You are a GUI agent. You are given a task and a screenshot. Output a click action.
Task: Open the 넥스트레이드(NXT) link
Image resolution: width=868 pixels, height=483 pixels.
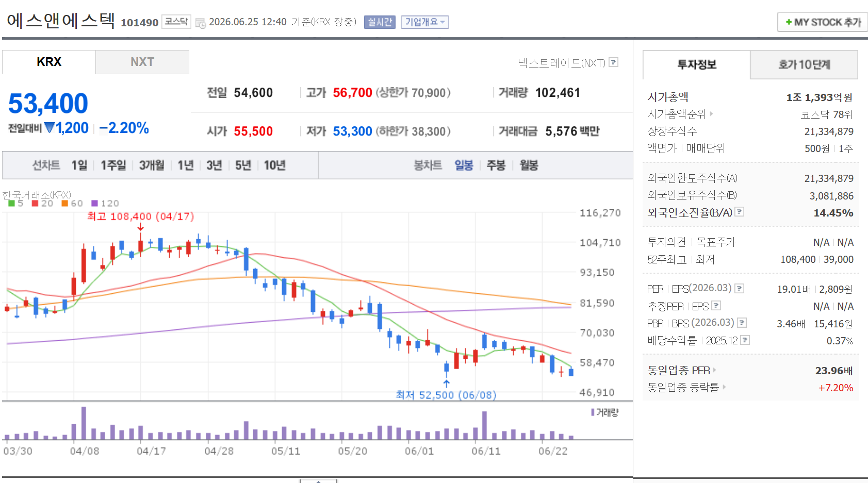(x=562, y=63)
